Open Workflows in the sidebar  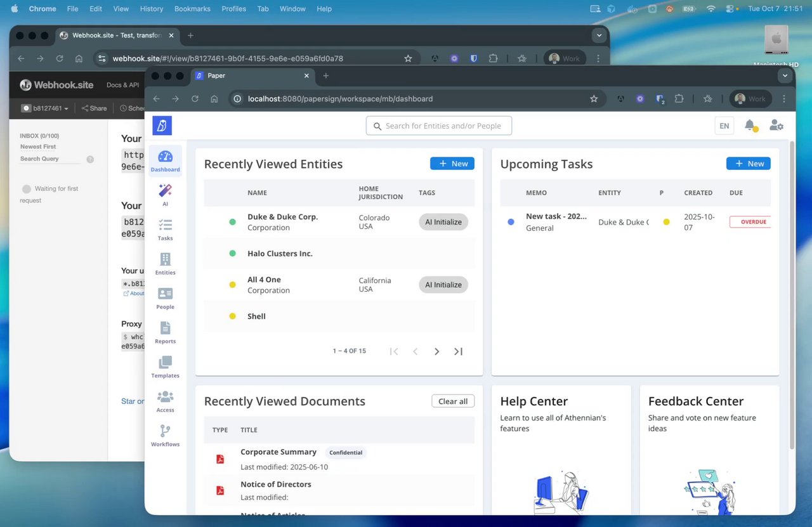[165, 435]
